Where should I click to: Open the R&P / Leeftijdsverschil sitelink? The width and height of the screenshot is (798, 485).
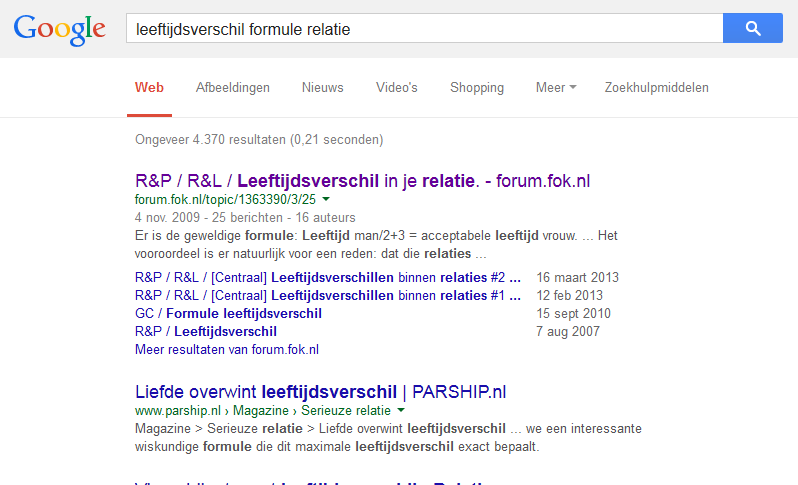[206, 331]
